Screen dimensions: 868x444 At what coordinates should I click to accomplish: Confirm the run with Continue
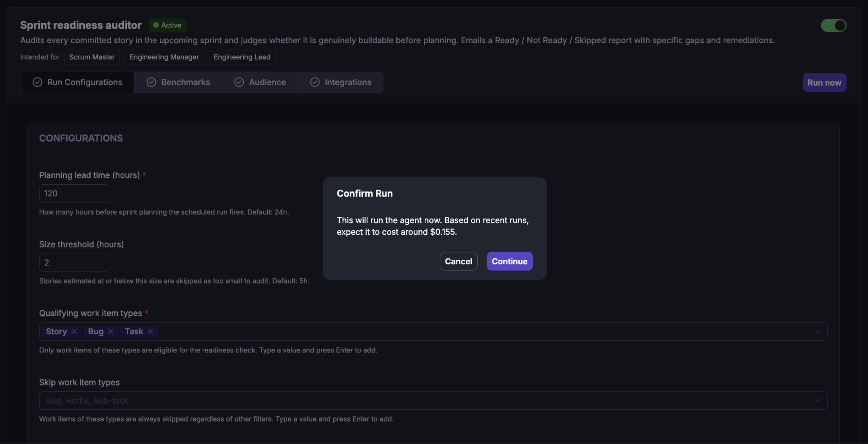509,261
